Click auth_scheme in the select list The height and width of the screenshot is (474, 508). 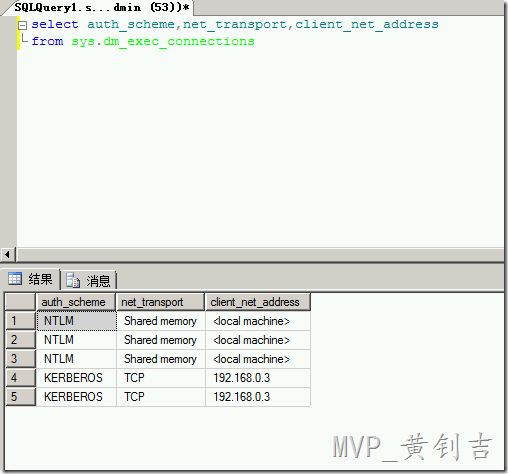click(131, 25)
